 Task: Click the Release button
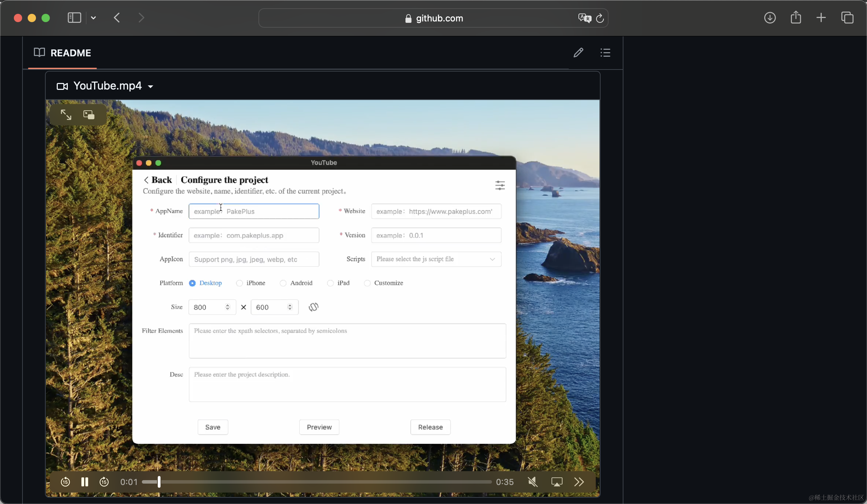(x=430, y=427)
